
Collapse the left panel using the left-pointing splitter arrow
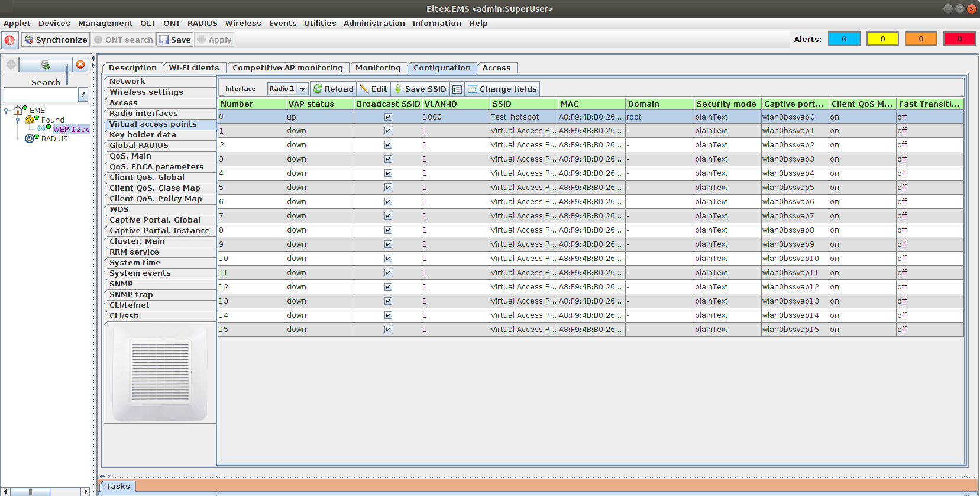click(93, 58)
